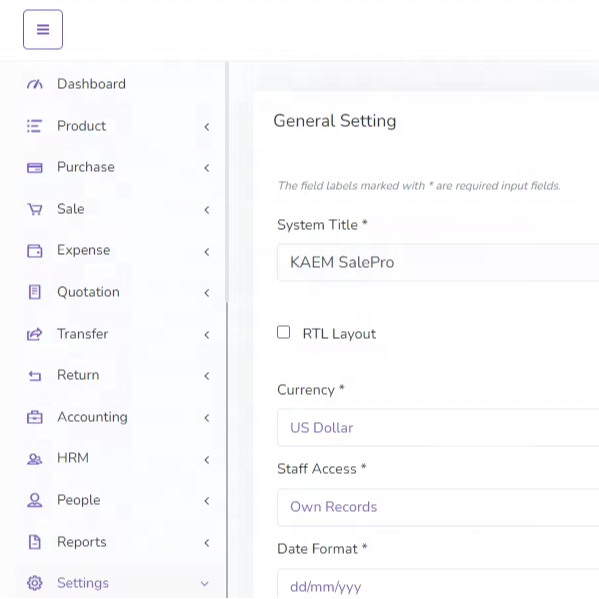Collapse the Settings menu chevron

pos(205,584)
